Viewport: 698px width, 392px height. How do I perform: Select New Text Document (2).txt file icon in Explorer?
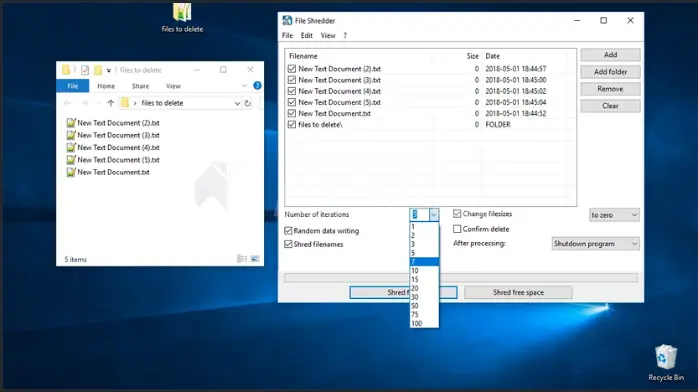[x=71, y=123]
